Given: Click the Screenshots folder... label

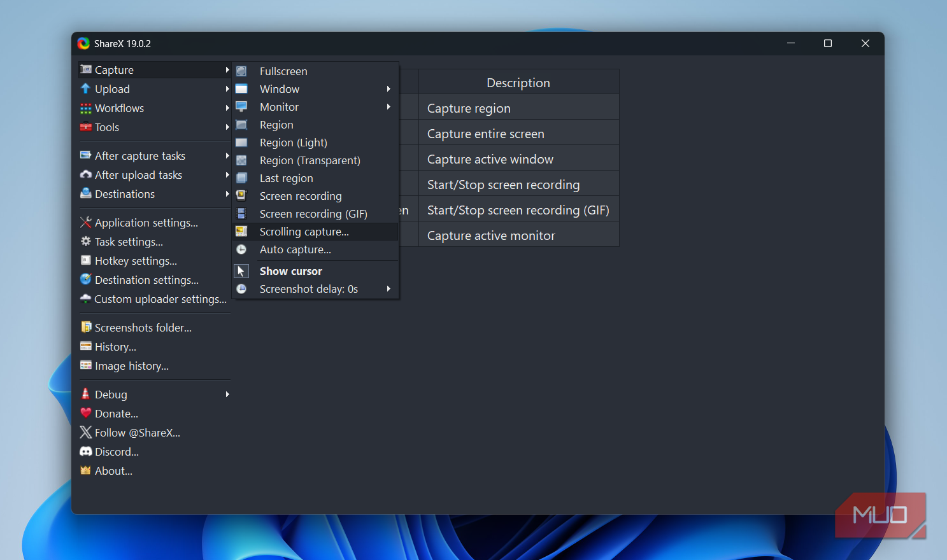Looking at the screenshot, I should (x=143, y=328).
